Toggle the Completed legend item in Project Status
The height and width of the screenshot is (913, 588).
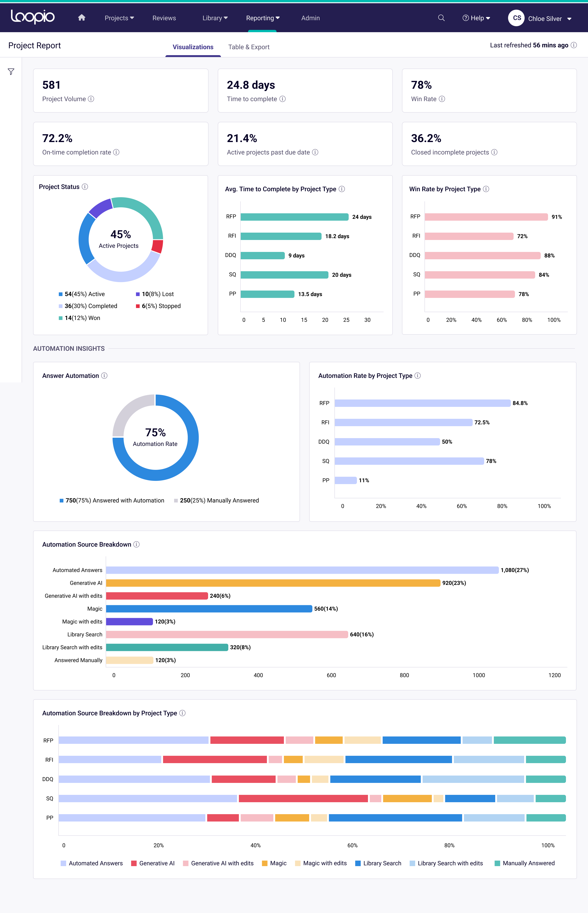[x=88, y=306]
